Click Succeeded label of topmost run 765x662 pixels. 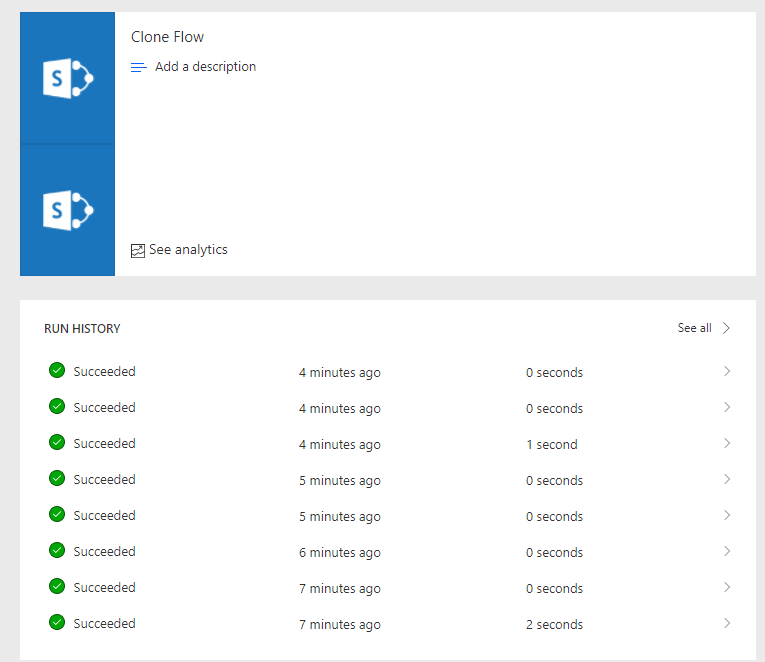[x=104, y=371]
